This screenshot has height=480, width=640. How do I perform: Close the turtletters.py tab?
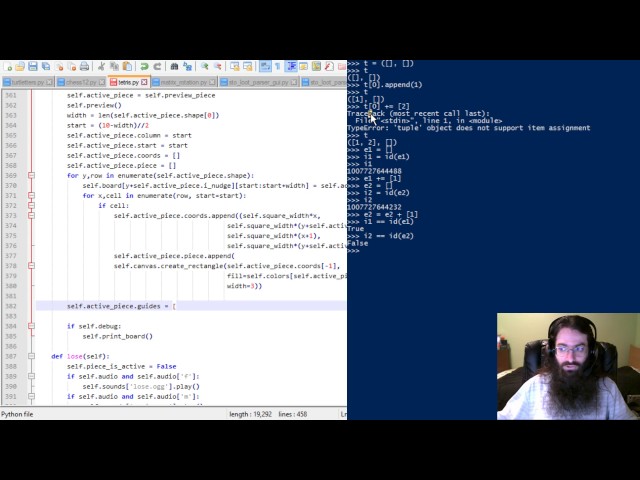pyautogui.click(x=49, y=82)
